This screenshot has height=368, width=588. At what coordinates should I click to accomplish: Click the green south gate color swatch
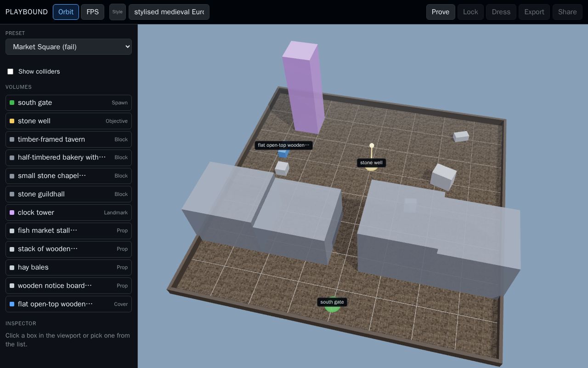(x=12, y=103)
